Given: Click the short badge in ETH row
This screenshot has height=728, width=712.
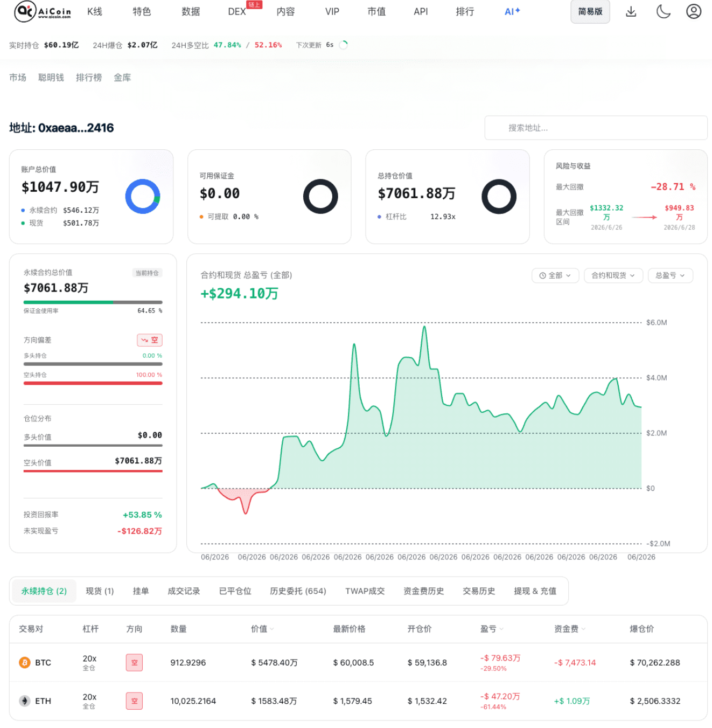Looking at the screenshot, I should point(134,701).
